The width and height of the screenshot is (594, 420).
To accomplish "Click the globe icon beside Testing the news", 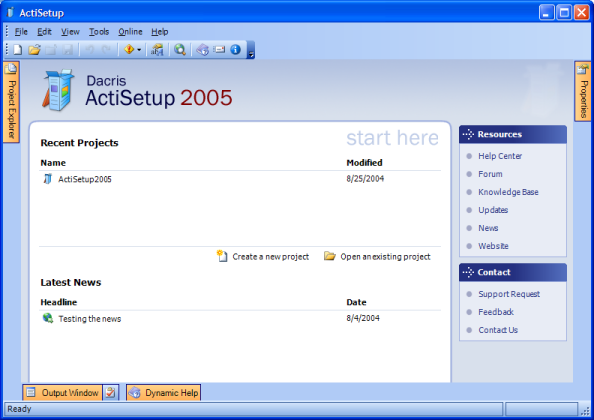I will [48, 318].
